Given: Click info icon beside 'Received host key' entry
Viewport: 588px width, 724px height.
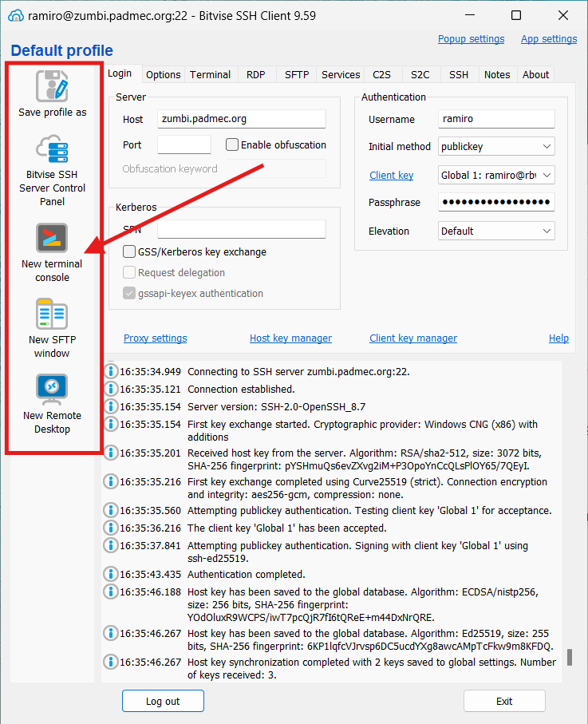Looking at the screenshot, I should (111, 453).
